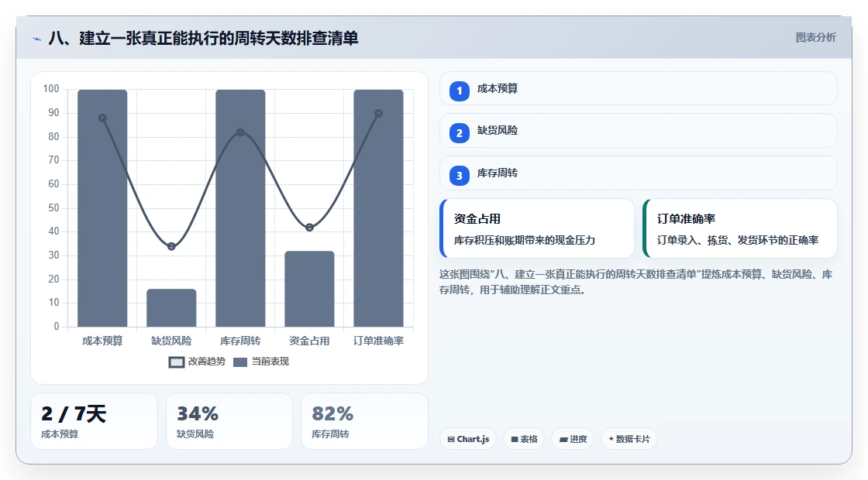The width and height of the screenshot is (868, 480).
Task: Click the 50 y-axis value
Action: [53, 208]
